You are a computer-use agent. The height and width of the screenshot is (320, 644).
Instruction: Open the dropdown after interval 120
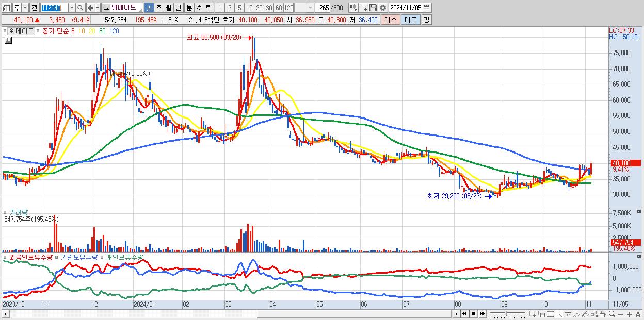tap(310, 8)
